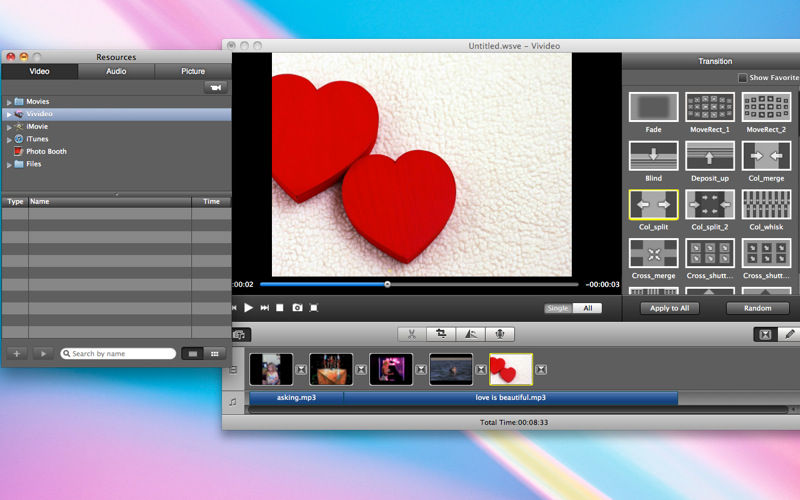Image resolution: width=800 pixels, height=500 pixels.
Task: Select the little girl clip thumbnail
Action: click(x=271, y=369)
